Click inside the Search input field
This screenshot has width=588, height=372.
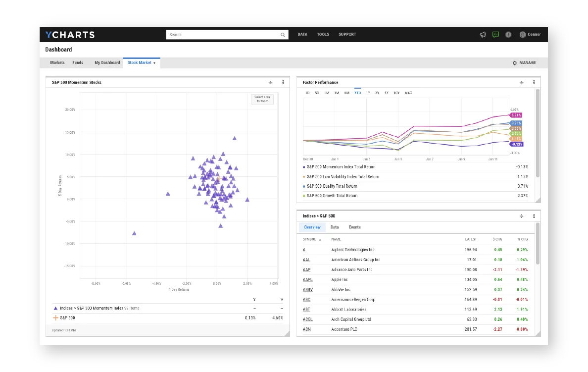223,35
